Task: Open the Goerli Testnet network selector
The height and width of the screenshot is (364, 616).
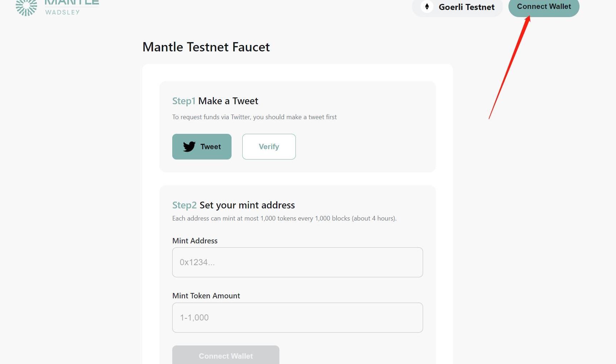Action: point(457,7)
